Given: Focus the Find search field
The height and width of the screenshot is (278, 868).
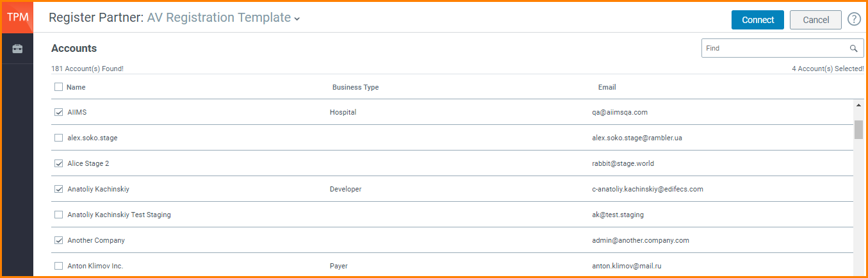Looking at the screenshot, I should [774, 48].
